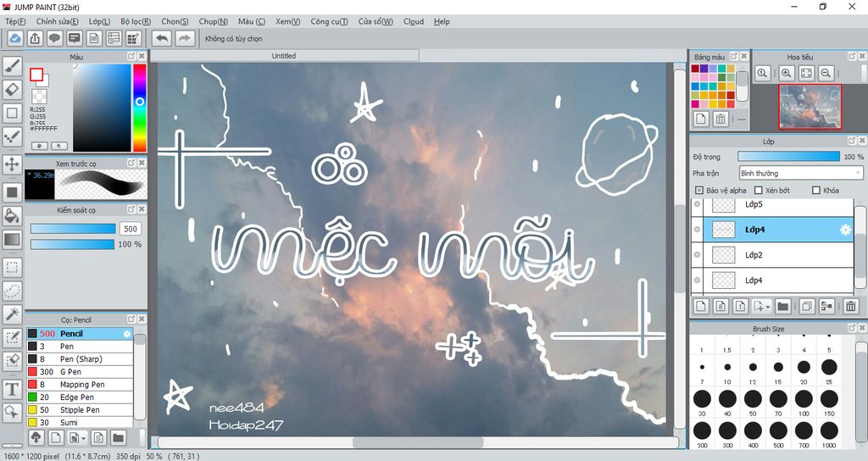
Task: Click the brush size 500 input field
Action: tap(131, 229)
